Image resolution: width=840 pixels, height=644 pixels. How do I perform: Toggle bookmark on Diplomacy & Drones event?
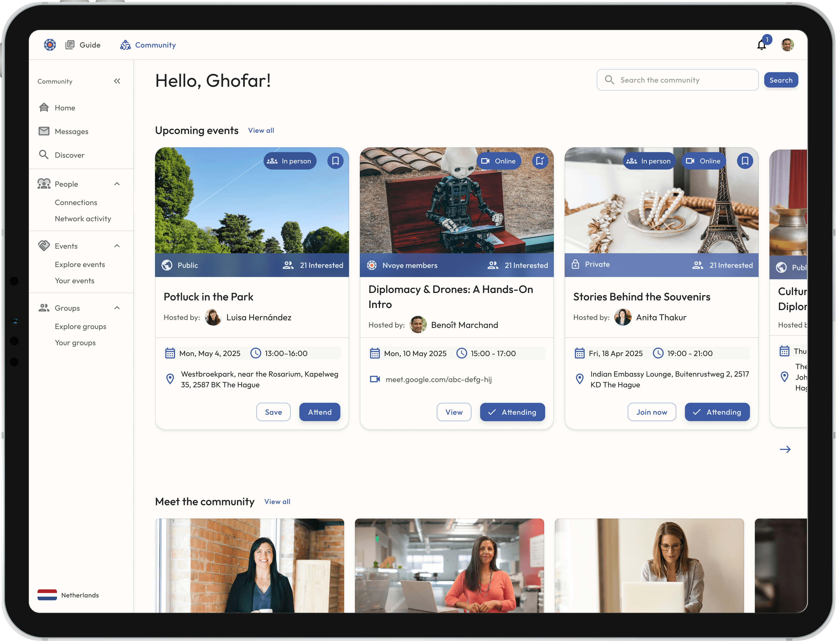pos(540,161)
